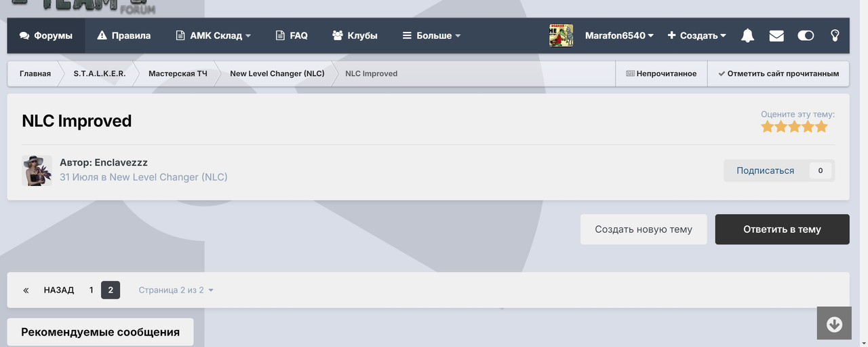Rate topic with first star
The image size is (868, 347).
coord(768,127)
